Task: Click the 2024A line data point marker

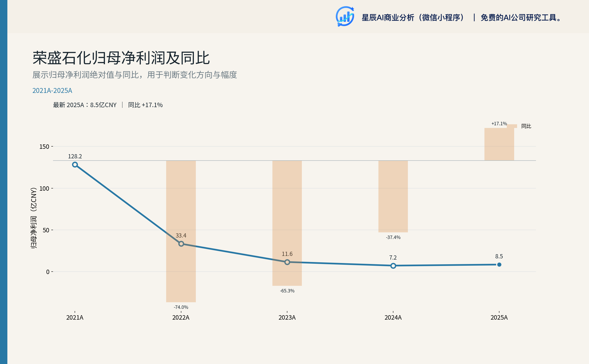Action: pos(393,266)
